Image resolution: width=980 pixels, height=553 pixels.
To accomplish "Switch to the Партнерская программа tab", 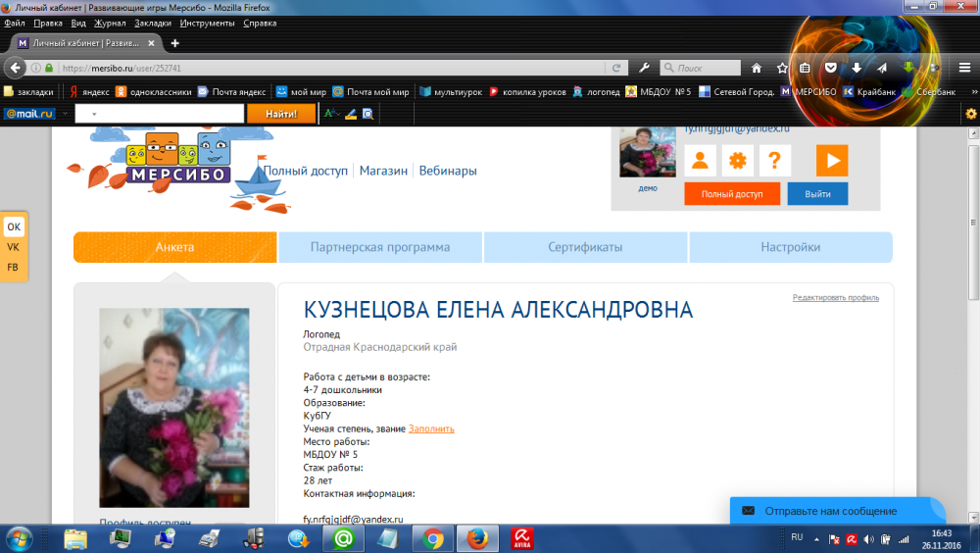I will [380, 247].
